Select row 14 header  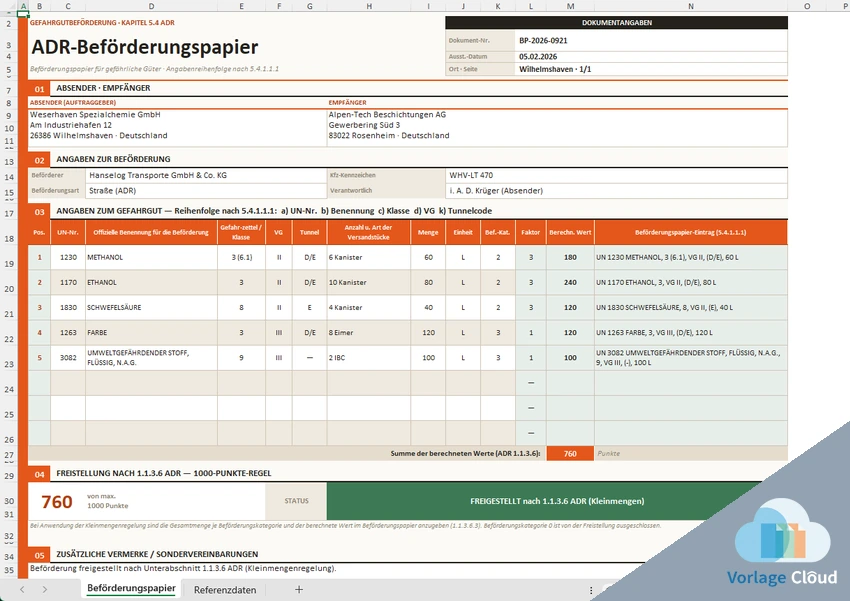tap(9, 177)
